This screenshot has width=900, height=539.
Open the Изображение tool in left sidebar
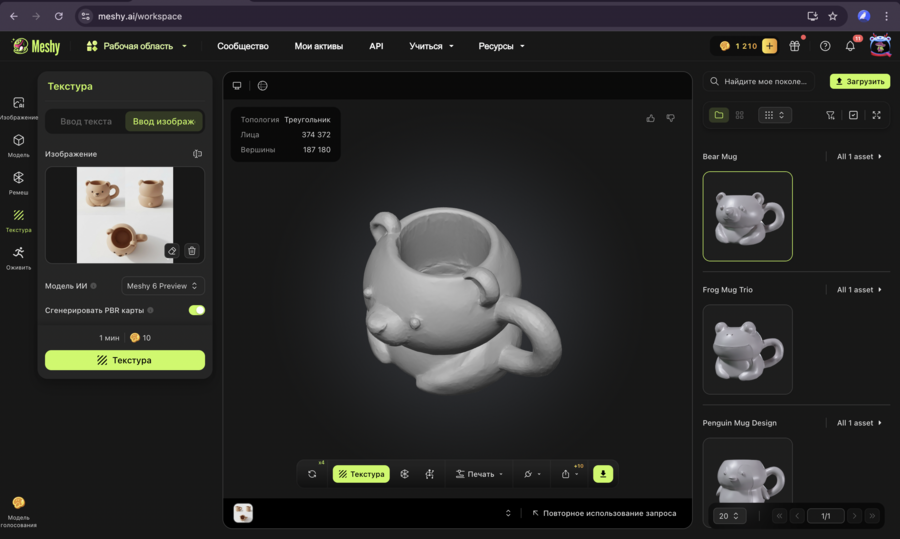(18, 107)
